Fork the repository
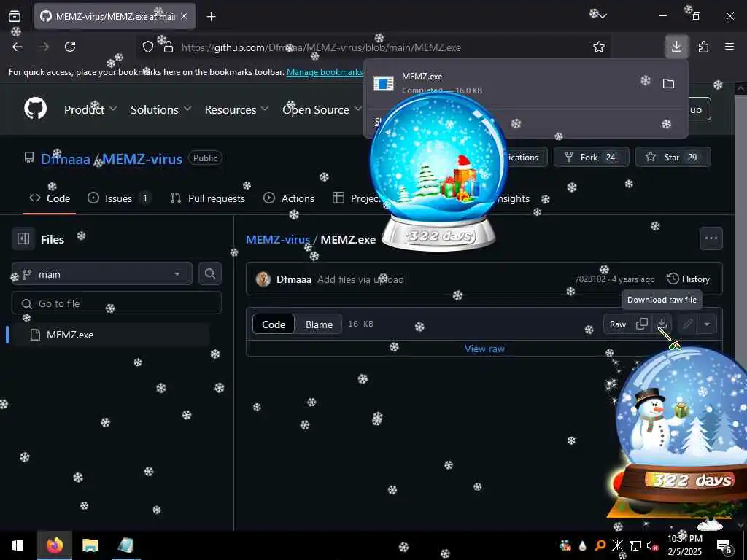This screenshot has width=747, height=560. click(591, 157)
